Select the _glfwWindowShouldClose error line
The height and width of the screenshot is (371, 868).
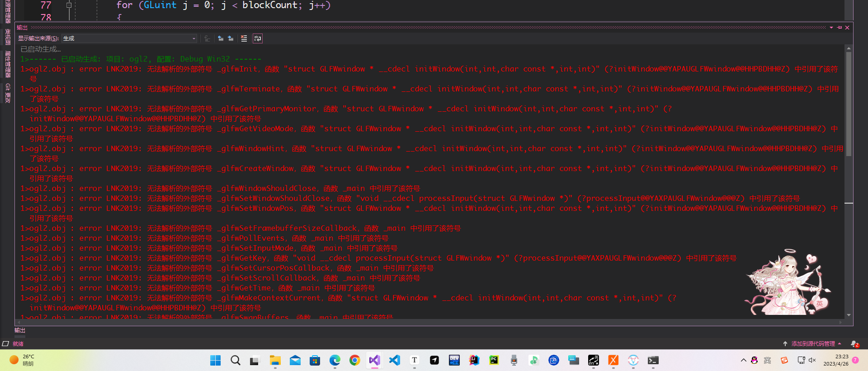[x=220, y=188]
